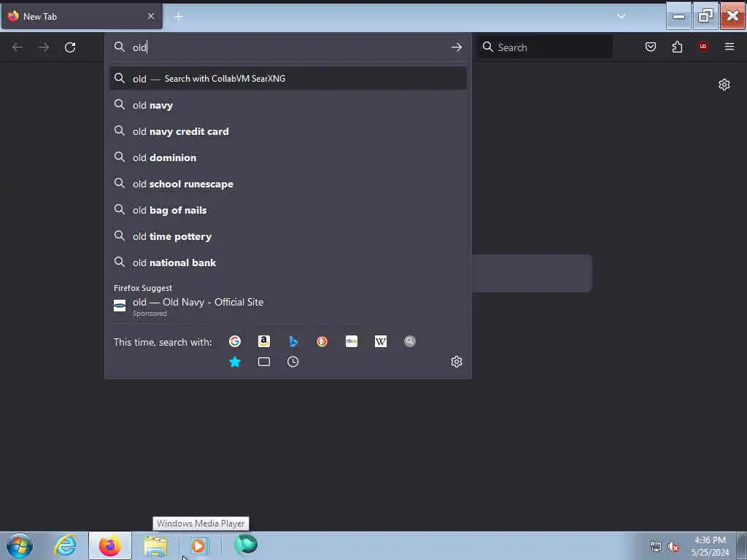
Task: Open the uBlock Origin extension icon
Action: [x=703, y=47]
